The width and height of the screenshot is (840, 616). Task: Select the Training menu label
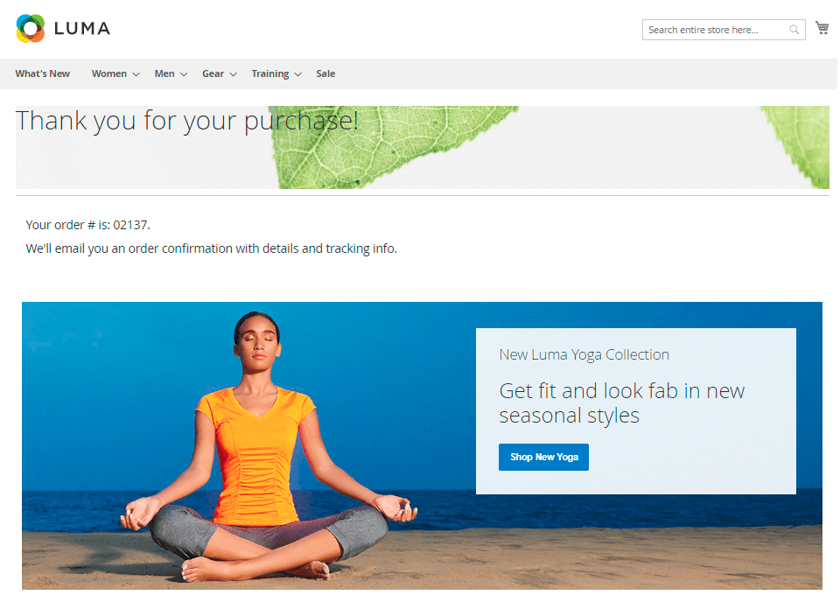pos(270,73)
